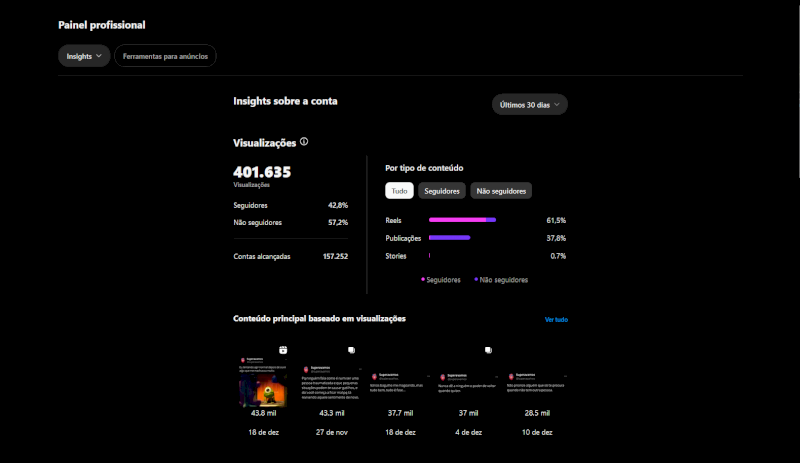This screenshot has height=463, width=800.
Task: Open the Últimos 30 dias period dropdown
Action: click(530, 104)
